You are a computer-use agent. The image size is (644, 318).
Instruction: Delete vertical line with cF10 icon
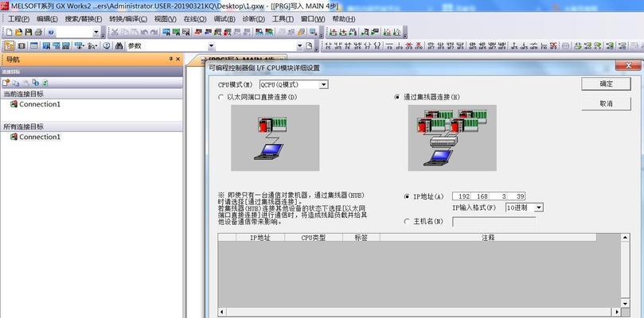click(x=419, y=45)
